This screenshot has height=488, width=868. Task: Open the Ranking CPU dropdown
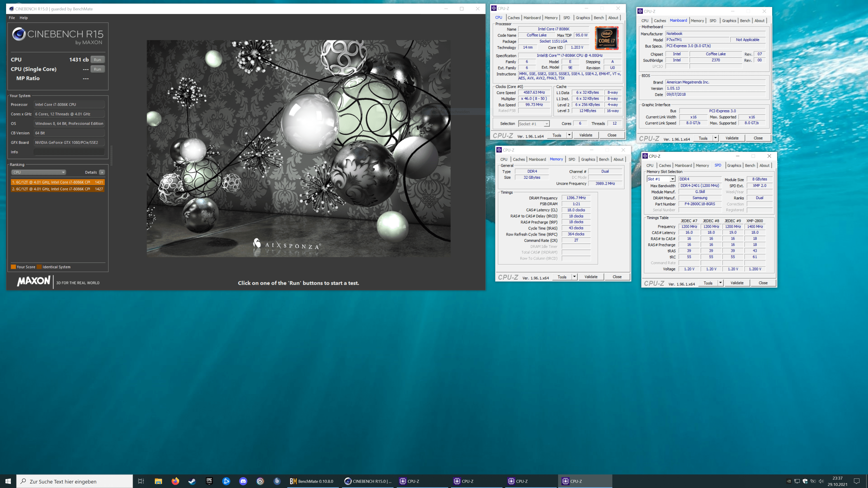click(39, 172)
